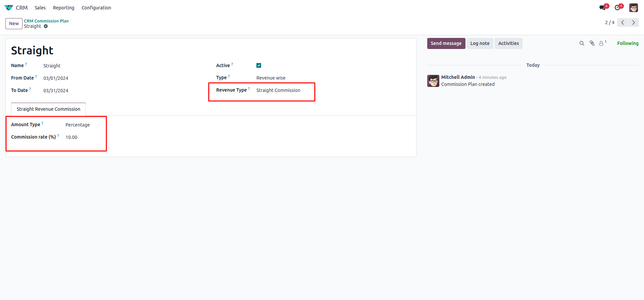The width and height of the screenshot is (644, 300).
Task: Go to next record arrow
Action: (634, 22)
